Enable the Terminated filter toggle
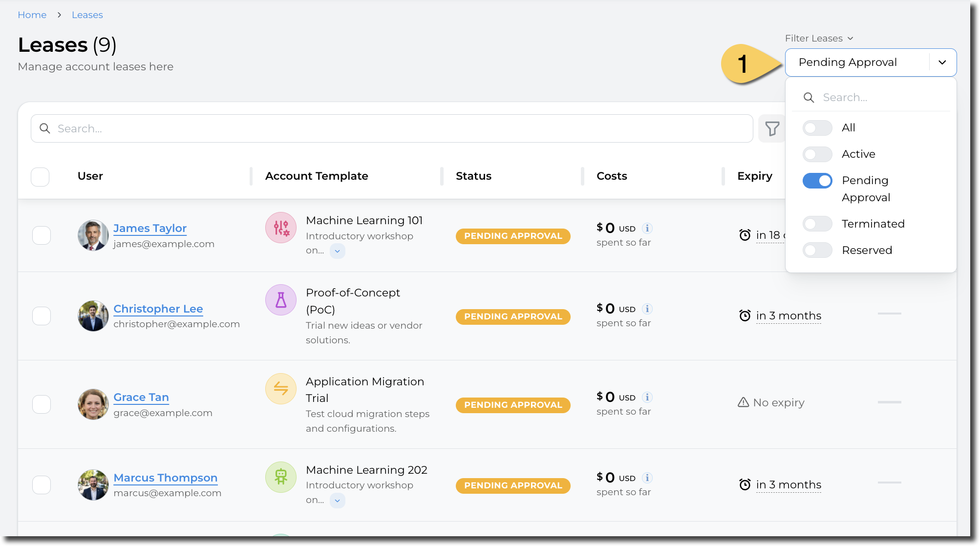 tap(817, 224)
